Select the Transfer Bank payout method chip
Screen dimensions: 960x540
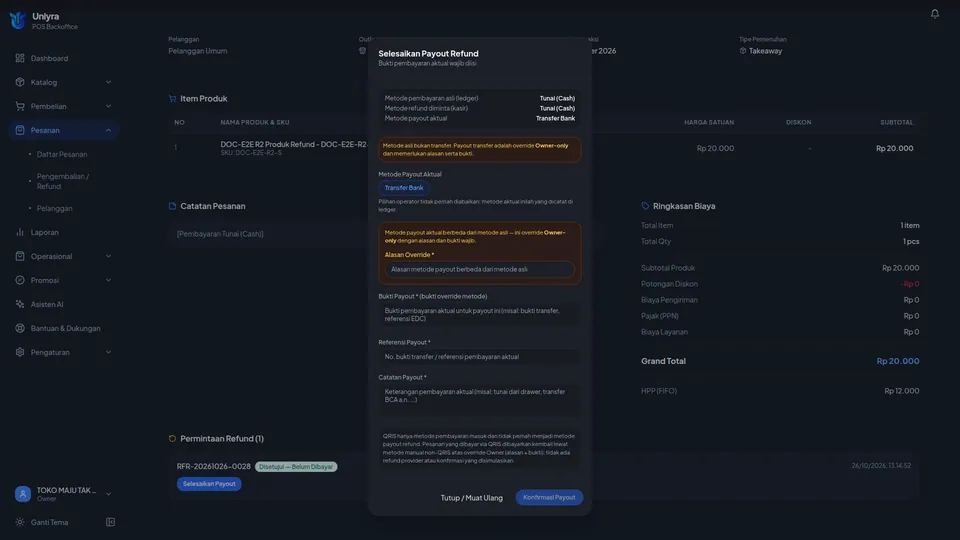coord(404,188)
